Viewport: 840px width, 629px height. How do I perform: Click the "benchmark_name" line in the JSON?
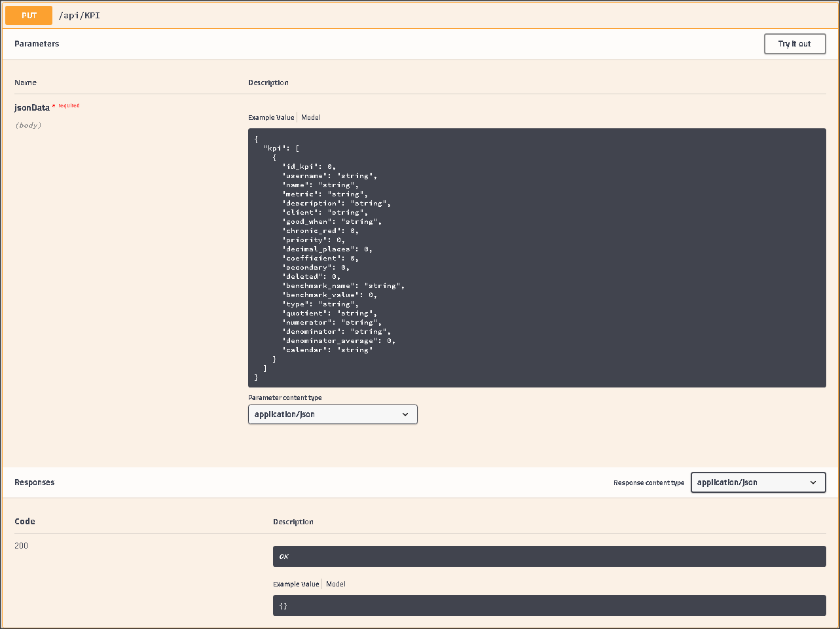[x=343, y=285]
